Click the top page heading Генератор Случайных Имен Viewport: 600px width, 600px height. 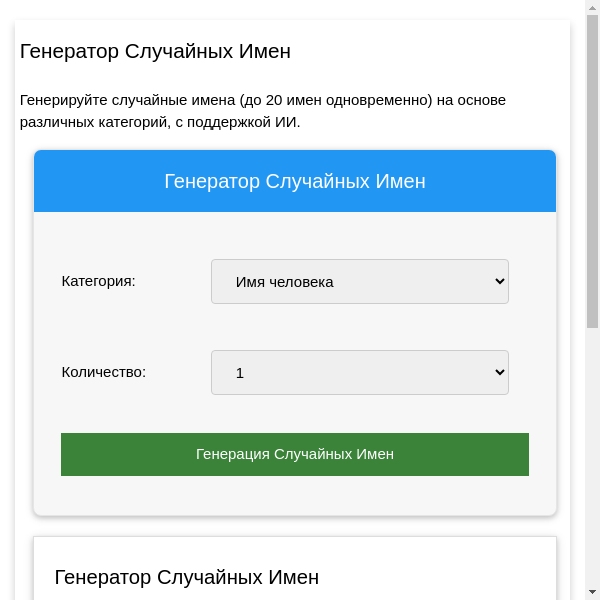[x=155, y=51]
